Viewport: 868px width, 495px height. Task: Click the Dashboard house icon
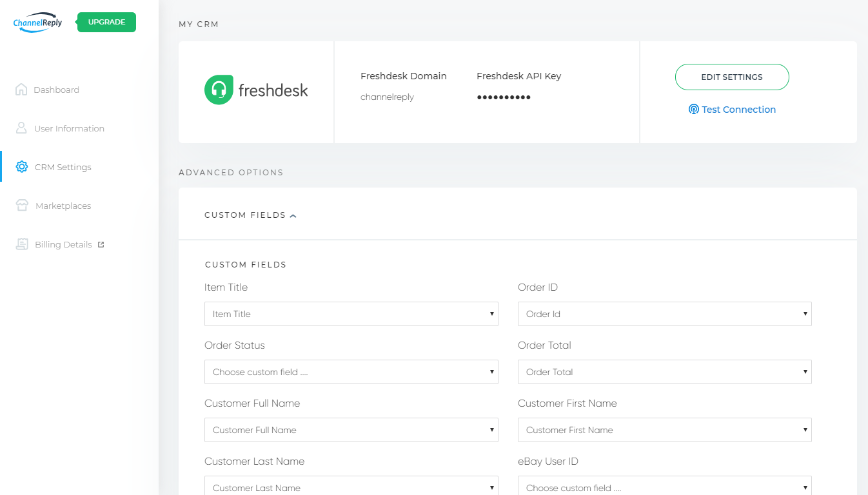point(21,90)
